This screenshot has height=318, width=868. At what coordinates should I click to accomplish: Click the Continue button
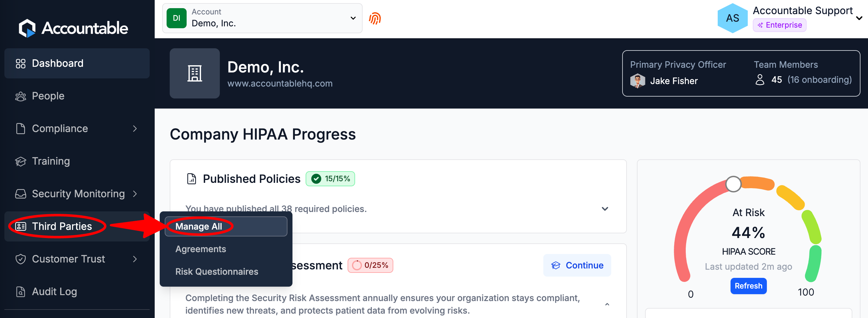[577, 265]
